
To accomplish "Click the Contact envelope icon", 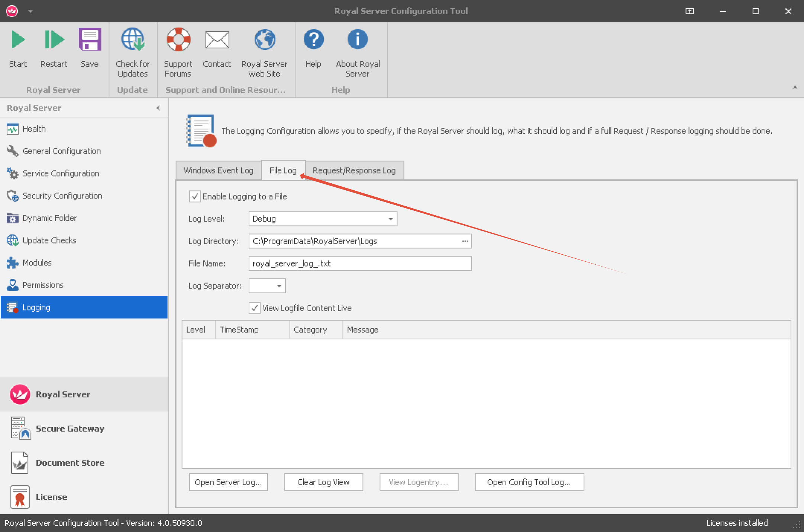I will (x=217, y=40).
